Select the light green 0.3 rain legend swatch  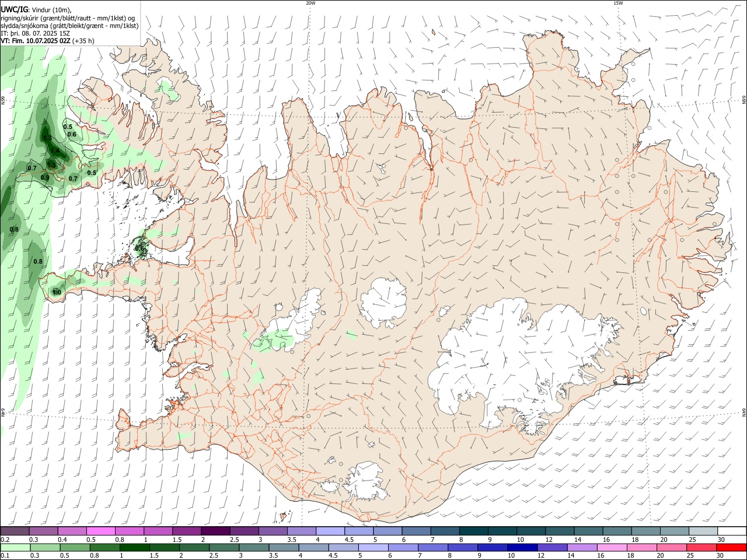point(45,547)
